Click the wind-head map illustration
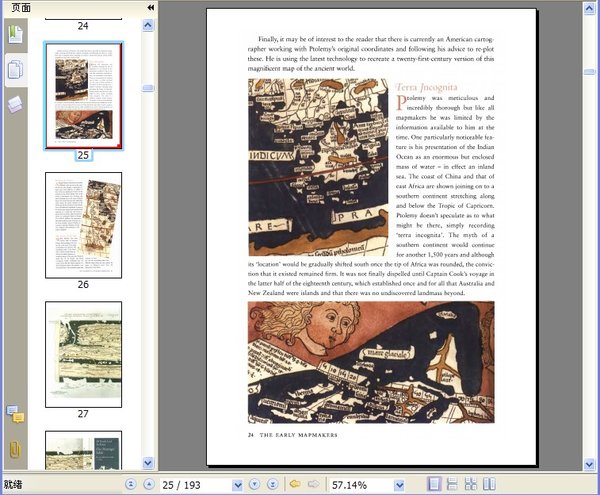600x495 pixels. [x=371, y=362]
